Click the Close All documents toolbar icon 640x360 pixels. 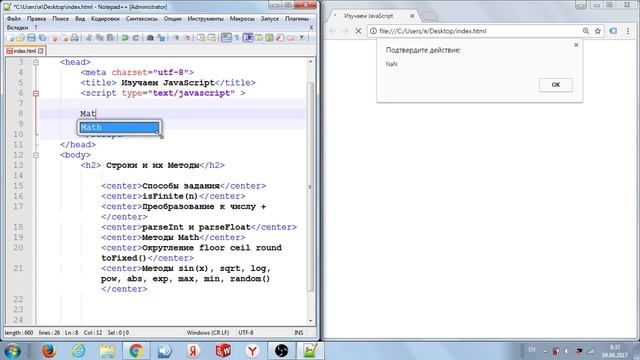coord(65,38)
